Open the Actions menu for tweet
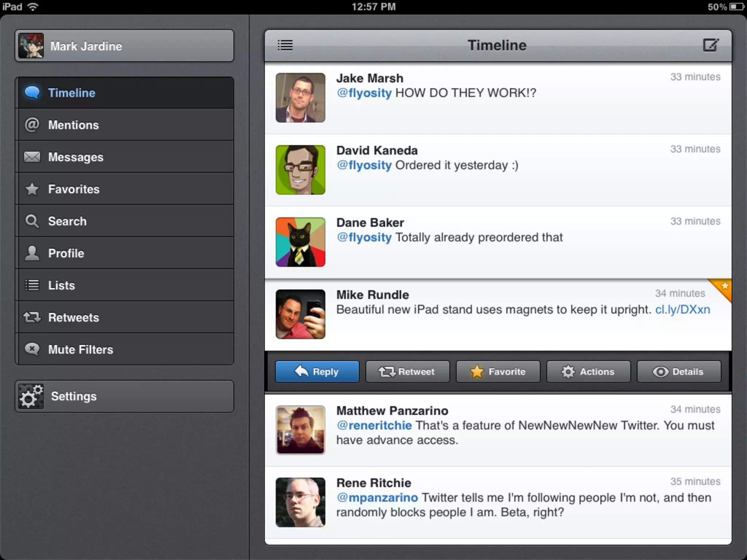747x560 pixels. [x=588, y=372]
